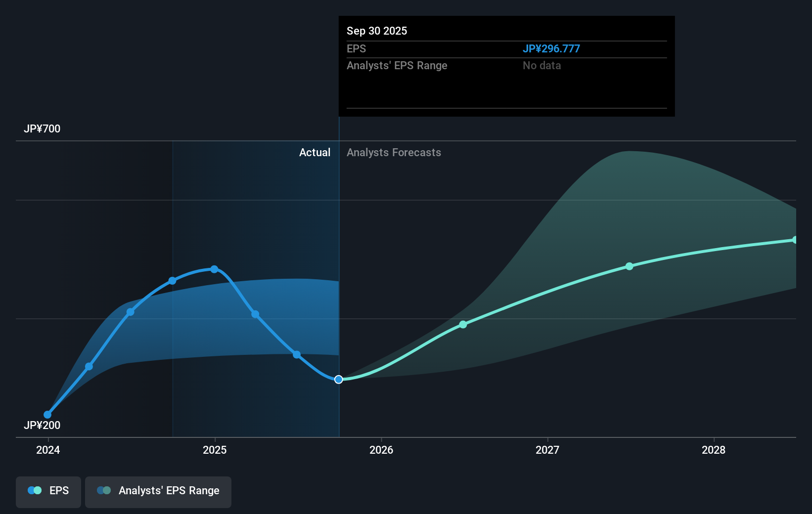
Task: Click the peak blue EPS data point near 2025
Action: pyautogui.click(x=214, y=269)
